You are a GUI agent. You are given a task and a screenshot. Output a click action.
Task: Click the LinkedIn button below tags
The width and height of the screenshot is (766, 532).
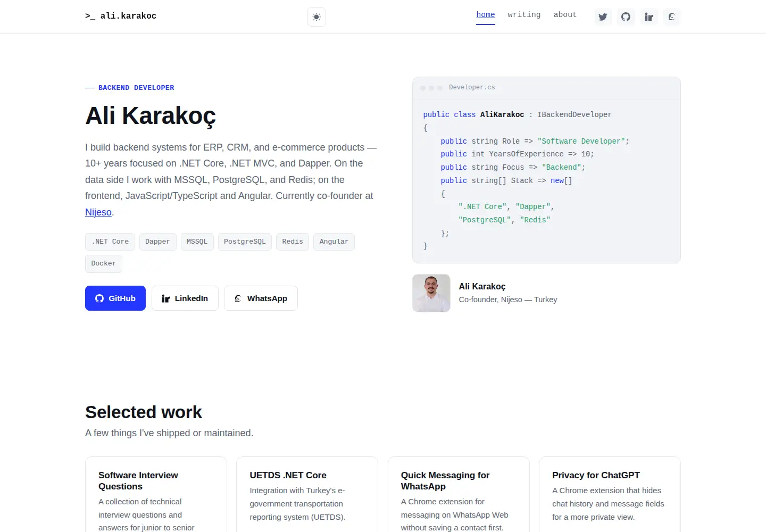(185, 298)
